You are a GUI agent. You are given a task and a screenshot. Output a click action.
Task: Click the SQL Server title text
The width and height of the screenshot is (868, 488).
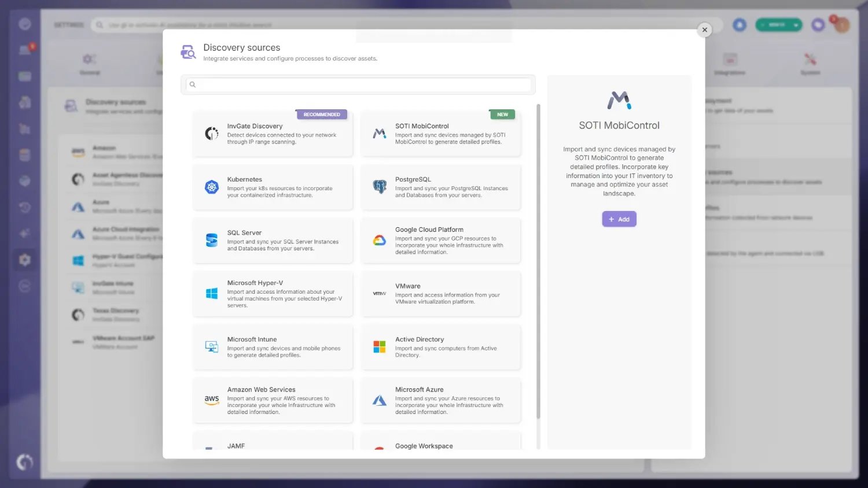point(244,232)
